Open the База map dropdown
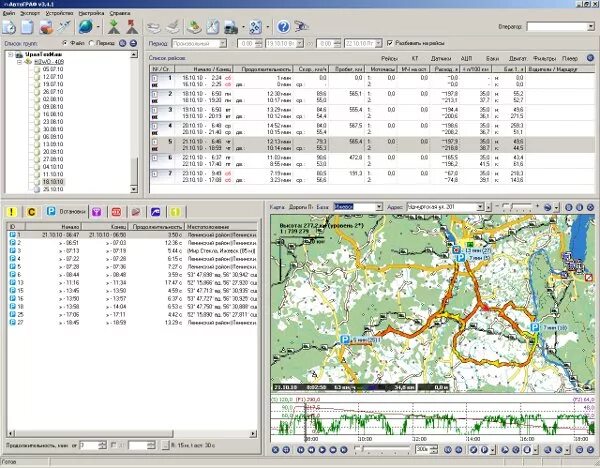This screenshot has height=468, width=600. point(379,207)
